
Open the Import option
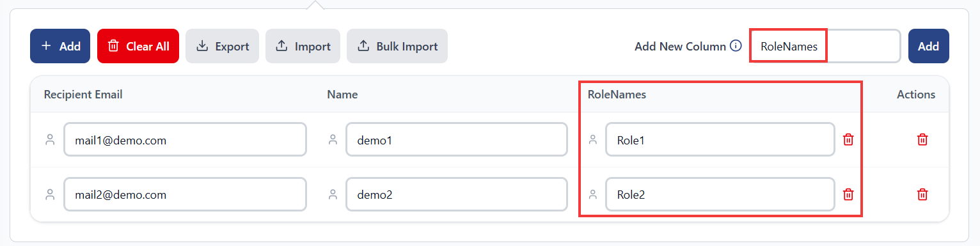303,46
